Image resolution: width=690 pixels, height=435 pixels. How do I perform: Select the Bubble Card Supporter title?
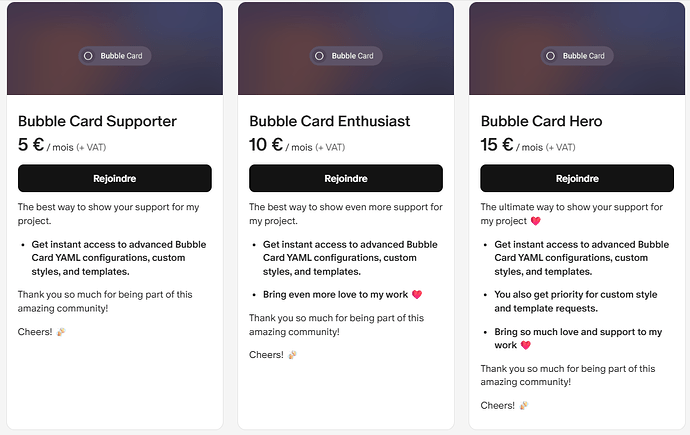click(x=97, y=121)
